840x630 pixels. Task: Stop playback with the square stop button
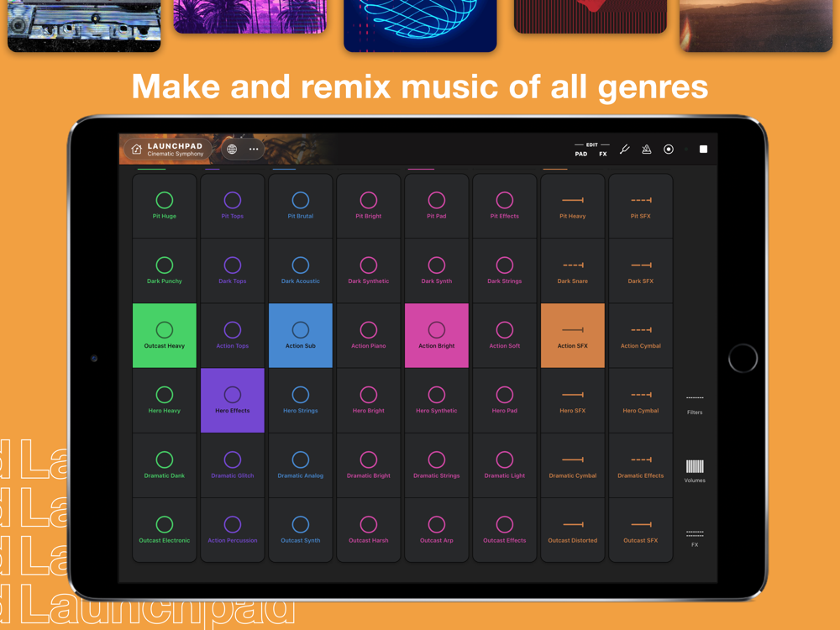[703, 150]
